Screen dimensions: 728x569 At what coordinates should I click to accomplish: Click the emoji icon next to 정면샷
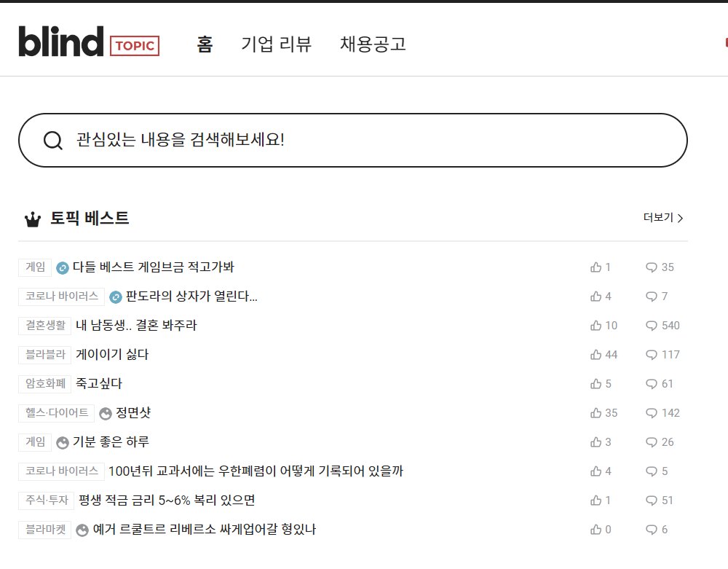pyautogui.click(x=106, y=412)
